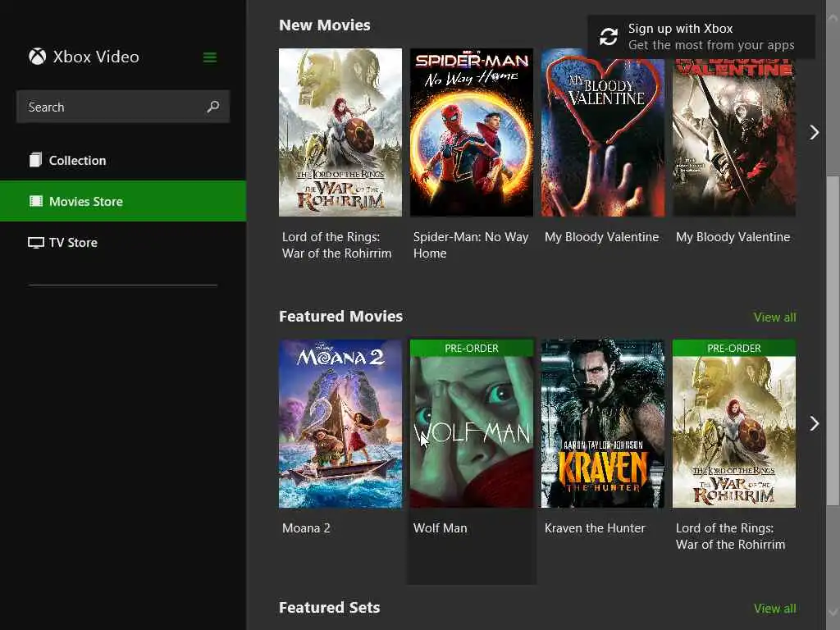Click the vertical scrollbar thumb

[x=833, y=340]
